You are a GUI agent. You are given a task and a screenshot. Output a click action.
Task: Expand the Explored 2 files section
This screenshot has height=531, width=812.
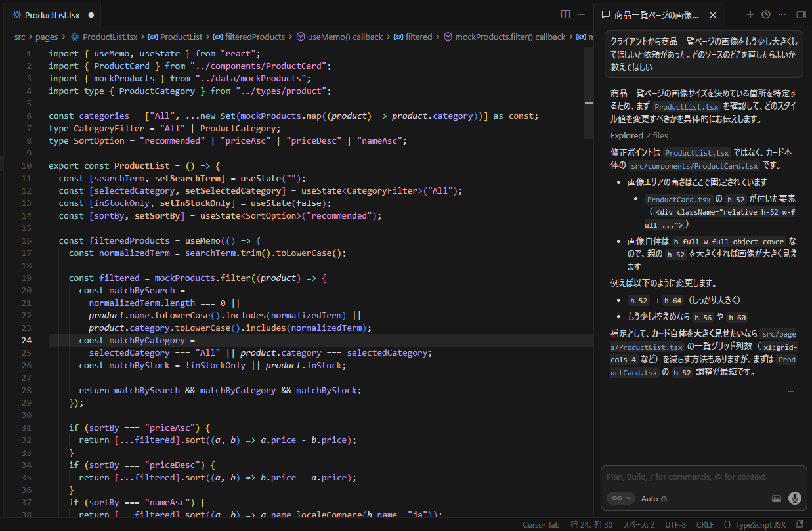(x=639, y=135)
